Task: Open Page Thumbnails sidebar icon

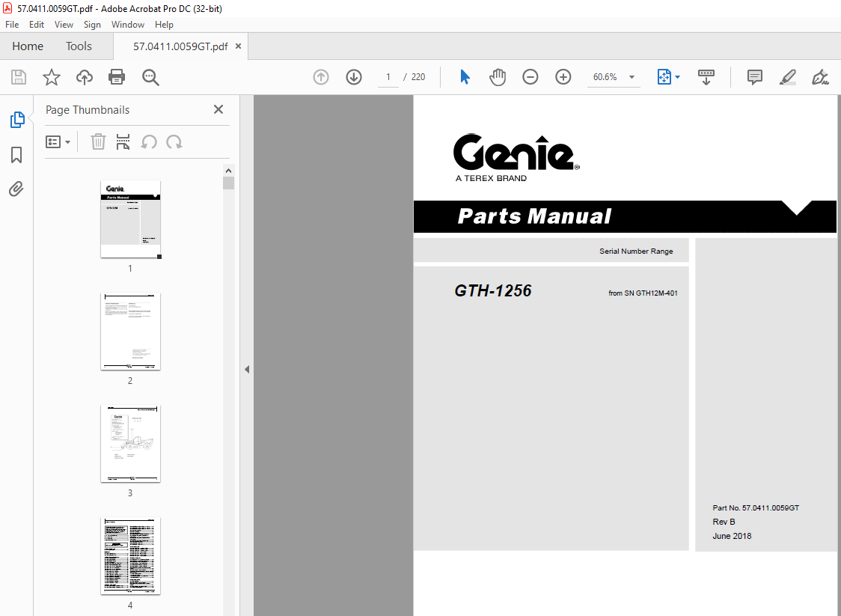Action: pos(17,120)
